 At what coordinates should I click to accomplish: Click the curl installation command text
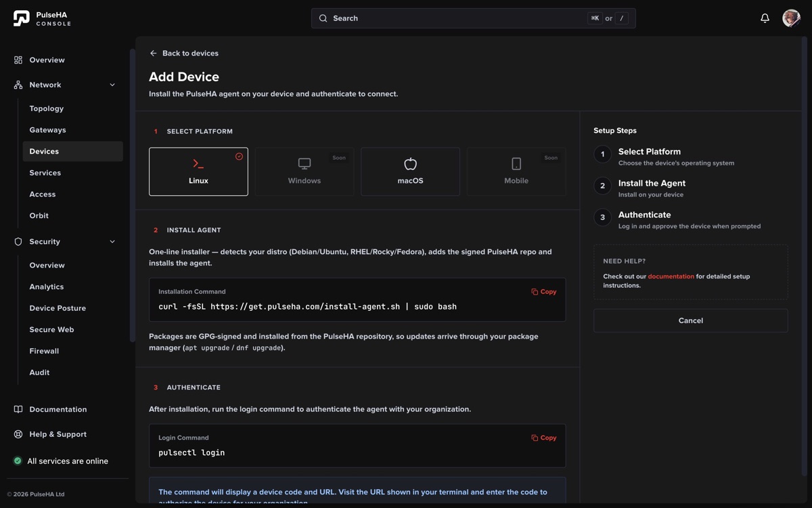point(307,307)
